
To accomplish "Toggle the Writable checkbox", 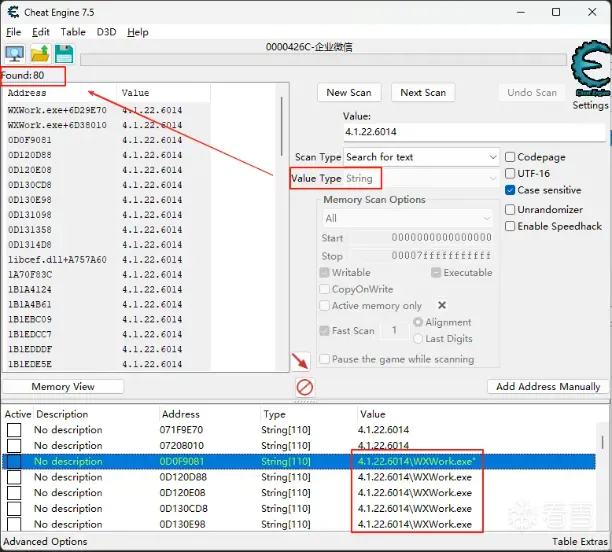I will coord(324,272).
